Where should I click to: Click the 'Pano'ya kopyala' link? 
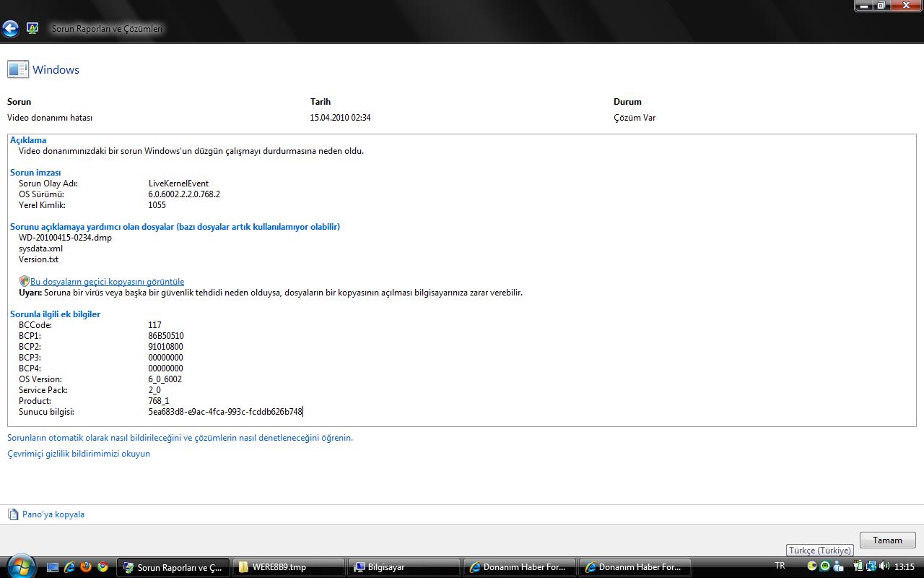(x=53, y=514)
